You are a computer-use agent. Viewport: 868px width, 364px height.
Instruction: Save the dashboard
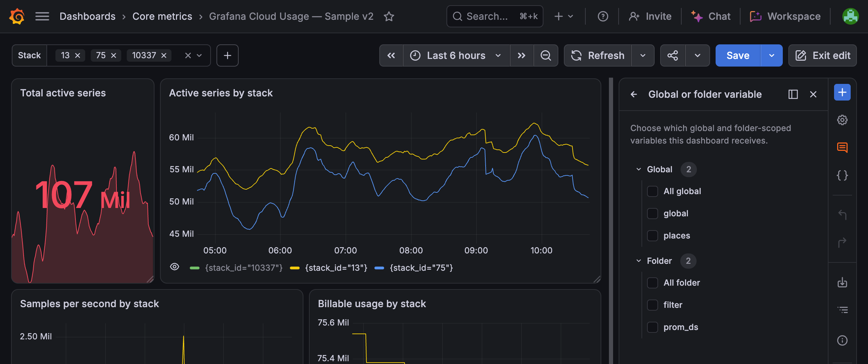[x=738, y=55]
